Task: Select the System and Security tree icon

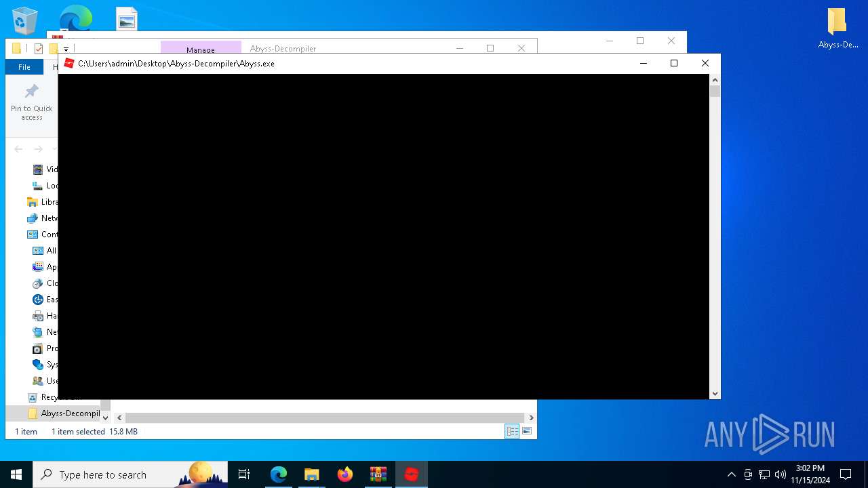Action: 38,365
